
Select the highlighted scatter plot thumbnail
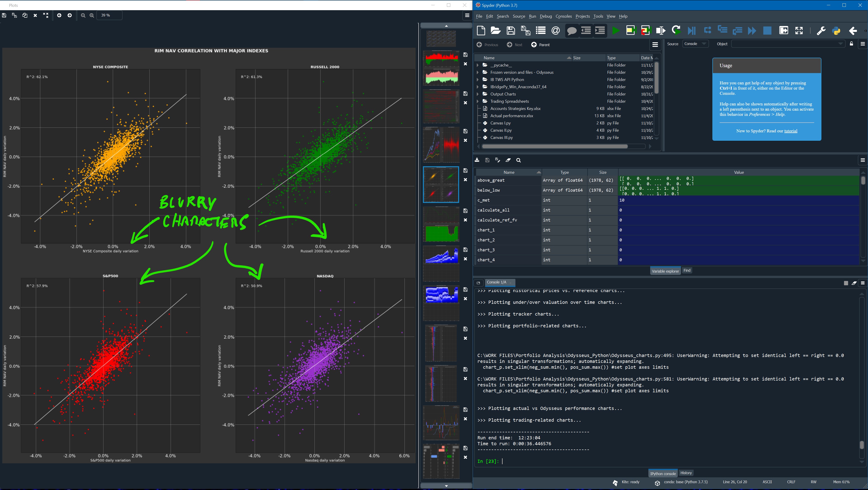[x=441, y=184]
